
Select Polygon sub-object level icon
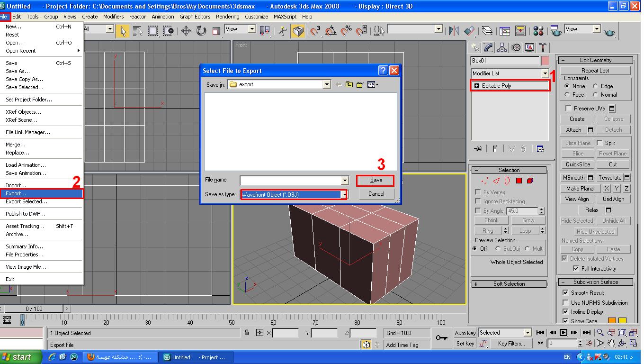click(519, 181)
